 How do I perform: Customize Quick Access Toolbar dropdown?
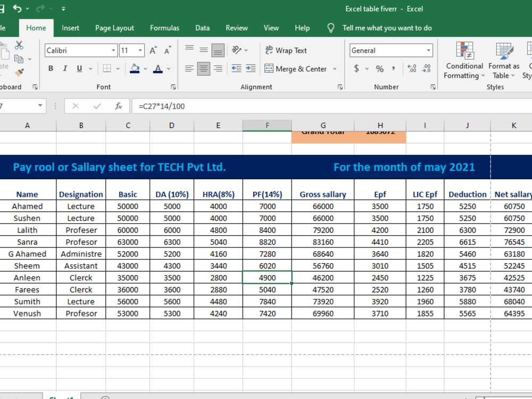63,9
